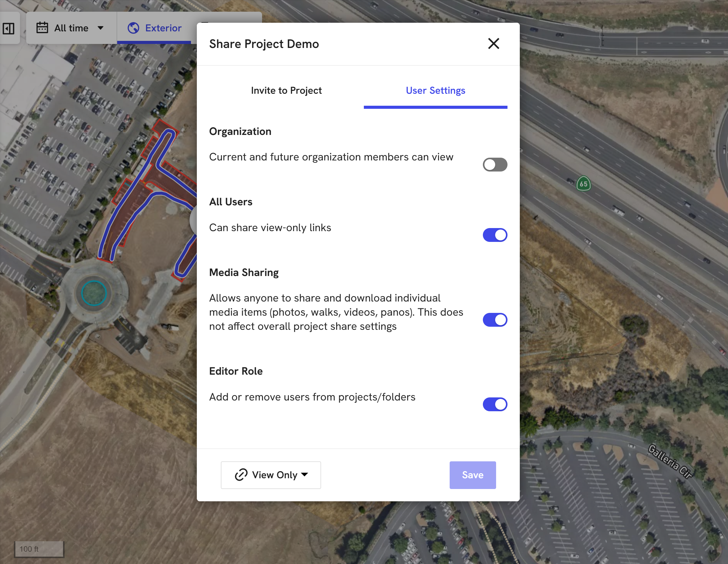Click the 100 ft map scale indicator
The height and width of the screenshot is (564, 728).
[x=39, y=549]
